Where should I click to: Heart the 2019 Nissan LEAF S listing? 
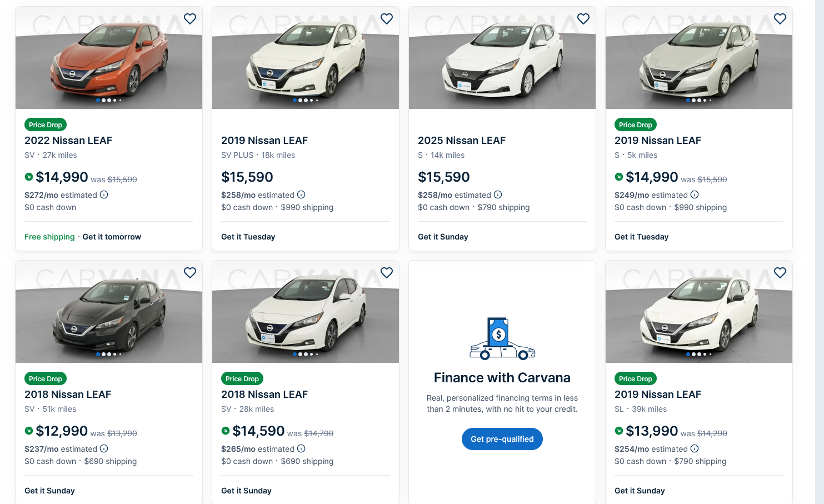point(780,19)
